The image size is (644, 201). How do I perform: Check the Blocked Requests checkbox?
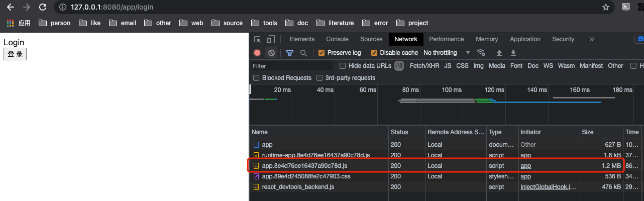(256, 78)
